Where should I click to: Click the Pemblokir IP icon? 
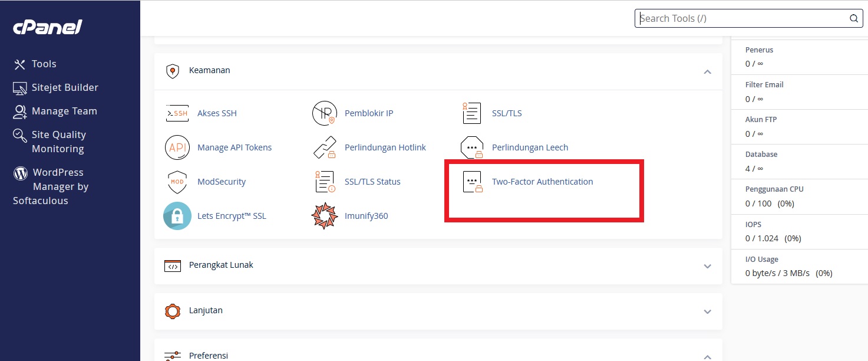tap(324, 113)
